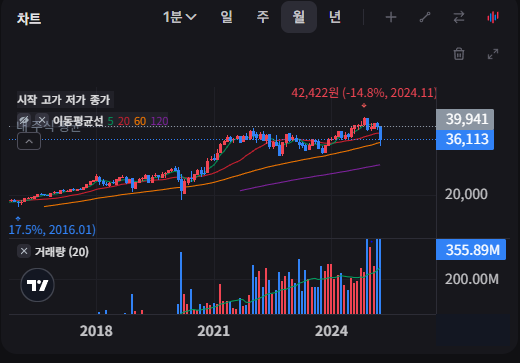Click the 355.89M volume label
This screenshot has width=520, height=363.
click(471, 250)
